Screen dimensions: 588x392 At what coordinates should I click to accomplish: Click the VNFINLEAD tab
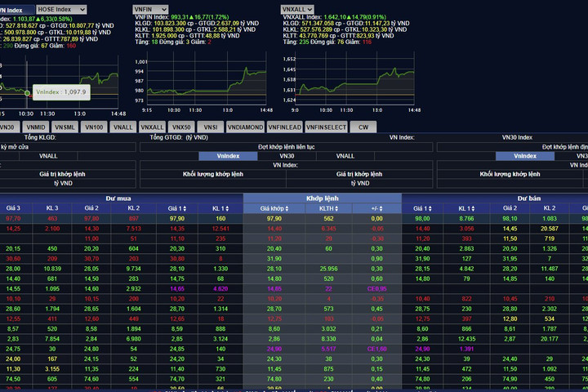coord(285,127)
